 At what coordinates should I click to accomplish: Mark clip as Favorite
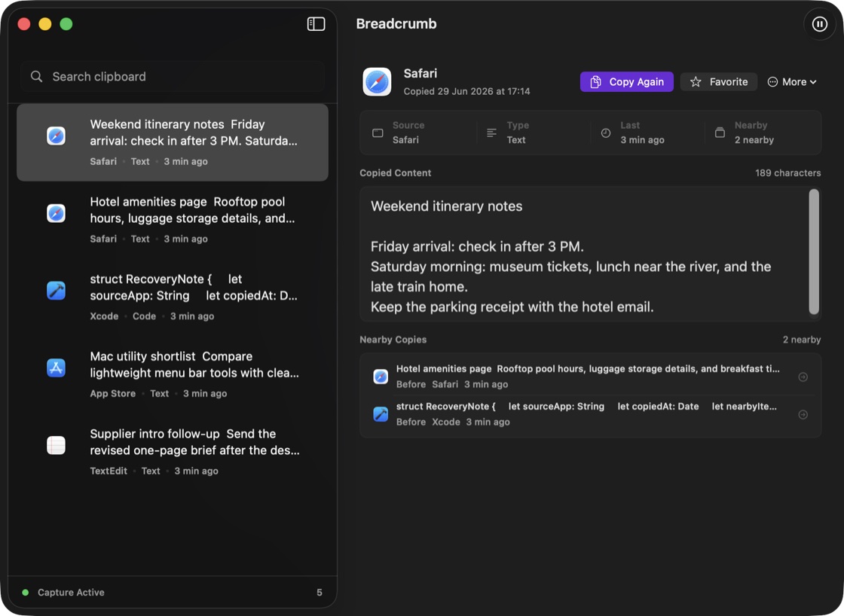pos(719,82)
